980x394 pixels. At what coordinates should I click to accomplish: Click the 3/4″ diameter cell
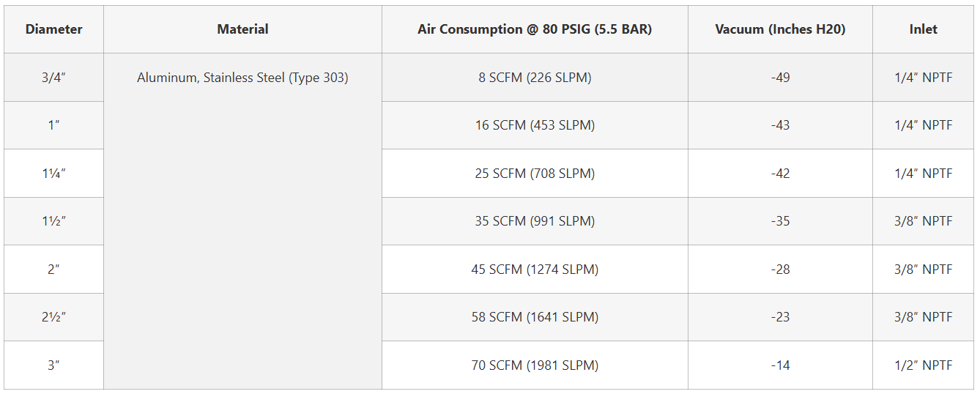point(53,78)
